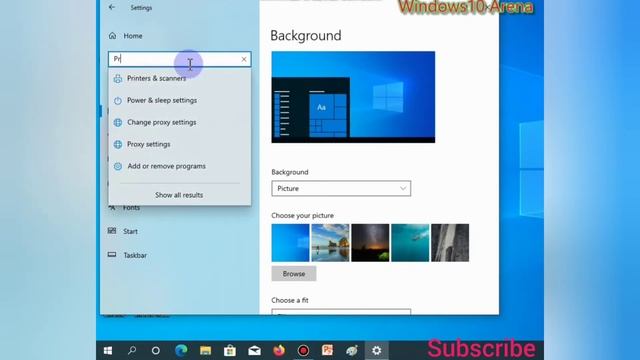Screen dimensions: 640x360
Task: Choose the beach rocks wallpaper thumbnail
Action: tap(331, 243)
